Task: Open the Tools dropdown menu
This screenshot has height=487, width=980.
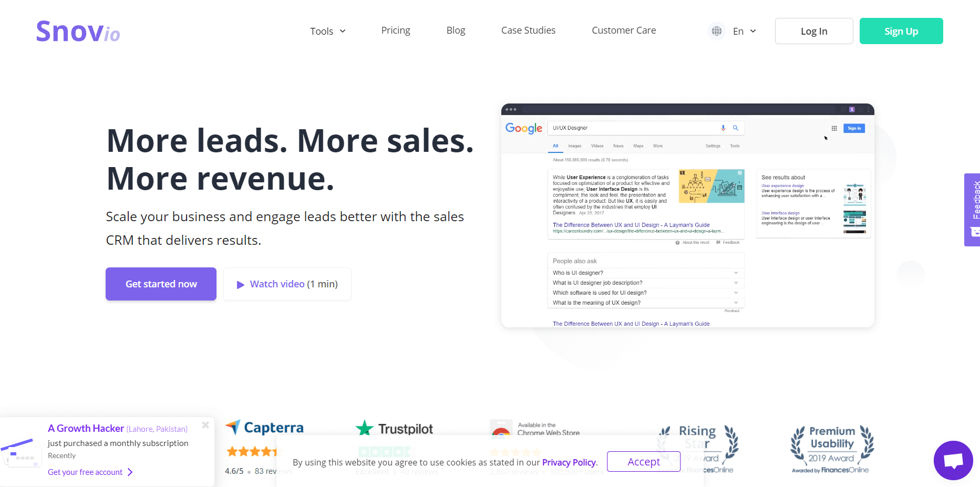Action: [x=328, y=31]
